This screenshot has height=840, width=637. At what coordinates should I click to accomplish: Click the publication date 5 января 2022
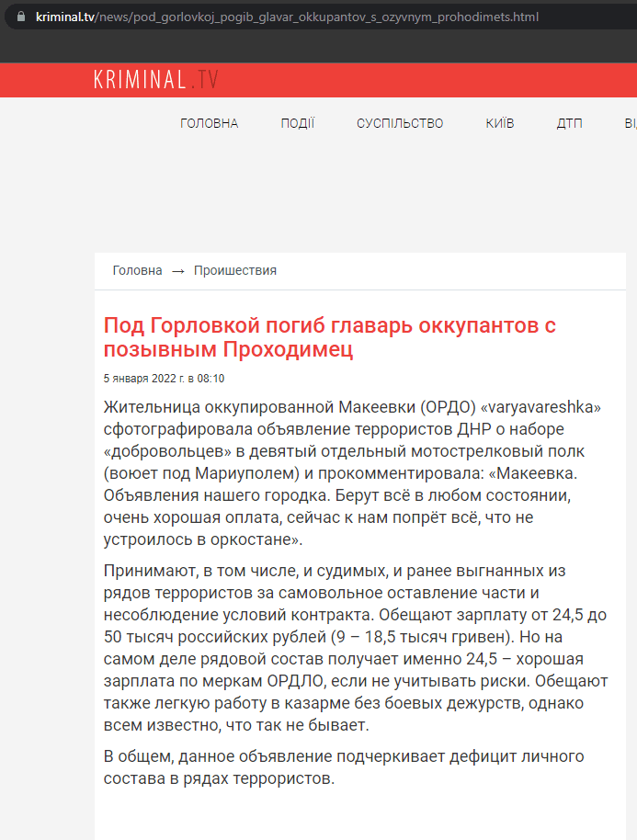pos(164,378)
